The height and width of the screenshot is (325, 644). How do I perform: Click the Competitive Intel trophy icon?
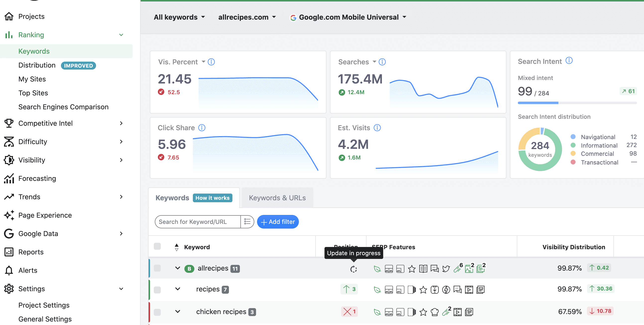click(x=9, y=123)
